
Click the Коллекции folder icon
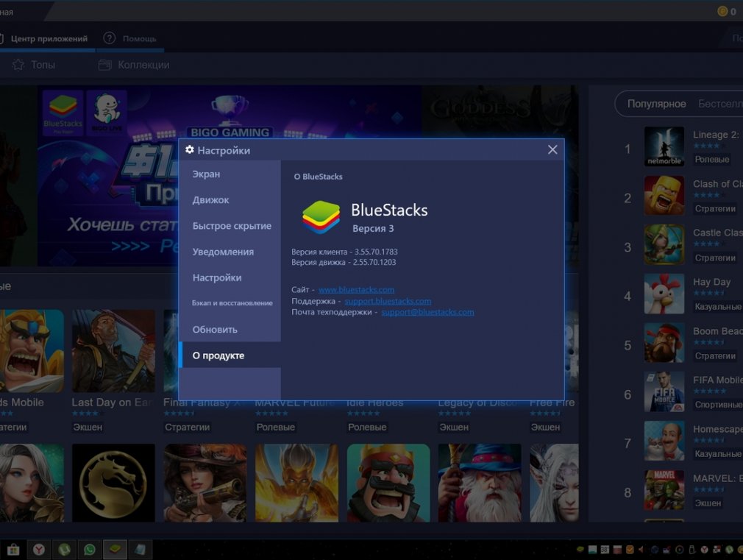[104, 65]
